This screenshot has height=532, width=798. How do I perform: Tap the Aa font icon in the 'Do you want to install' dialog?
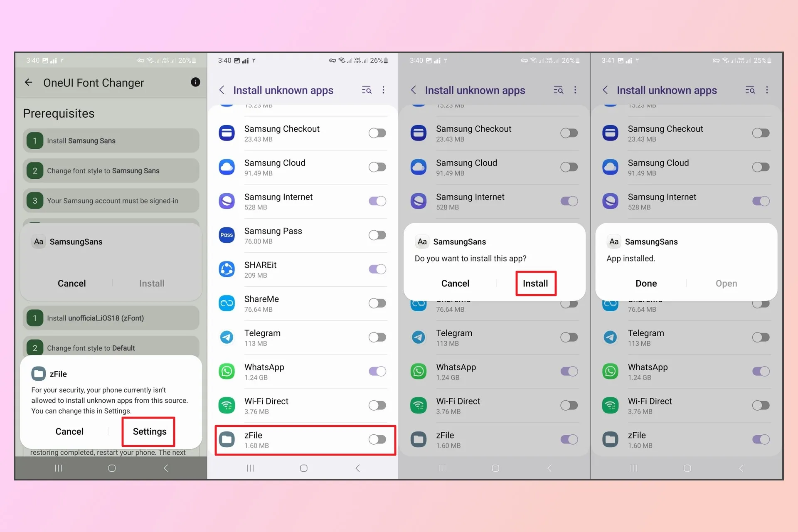click(422, 242)
